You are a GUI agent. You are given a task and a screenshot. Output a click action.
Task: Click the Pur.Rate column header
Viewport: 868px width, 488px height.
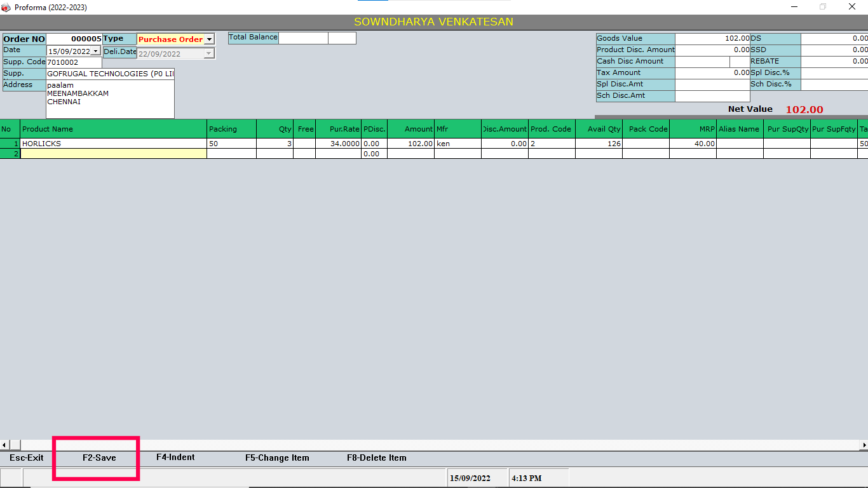(x=339, y=129)
